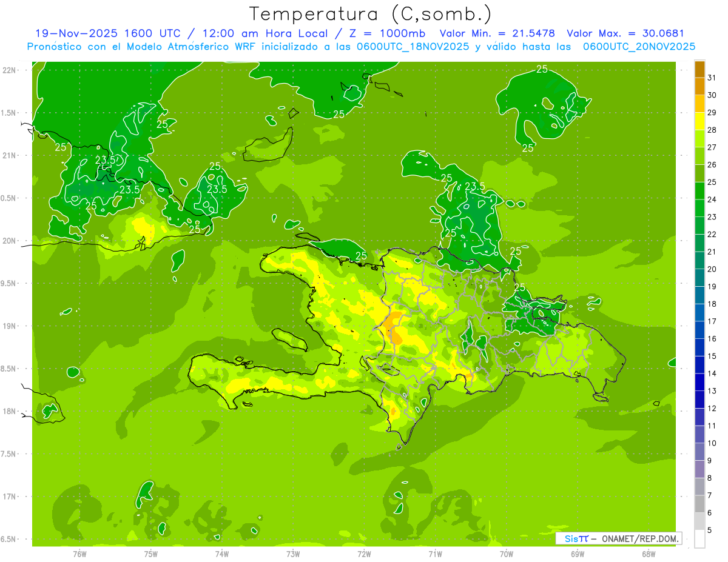Click the '7.5N' latitude axis label

point(9,454)
